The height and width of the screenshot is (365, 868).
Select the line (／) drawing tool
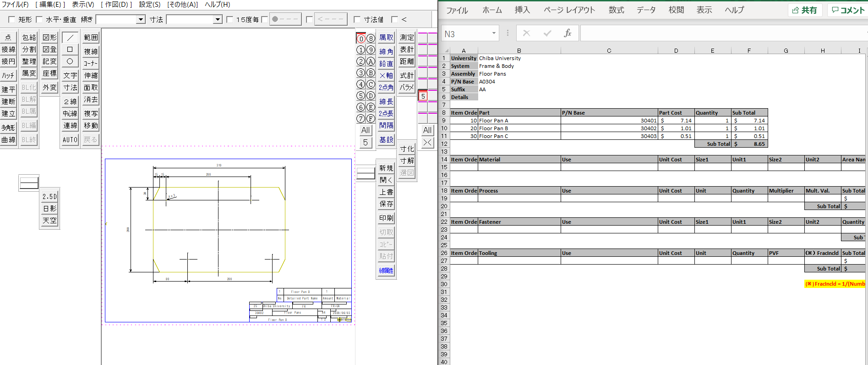coord(70,37)
